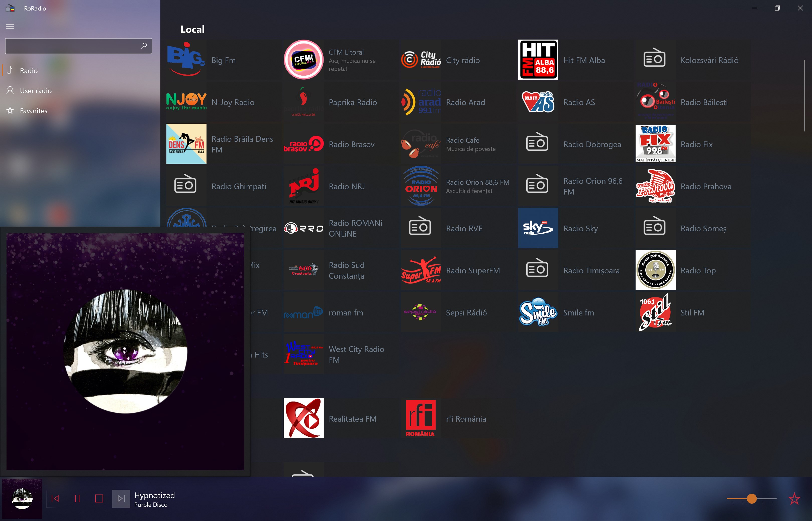Go to Favorites in sidebar
The width and height of the screenshot is (812, 521).
pyautogui.click(x=34, y=111)
